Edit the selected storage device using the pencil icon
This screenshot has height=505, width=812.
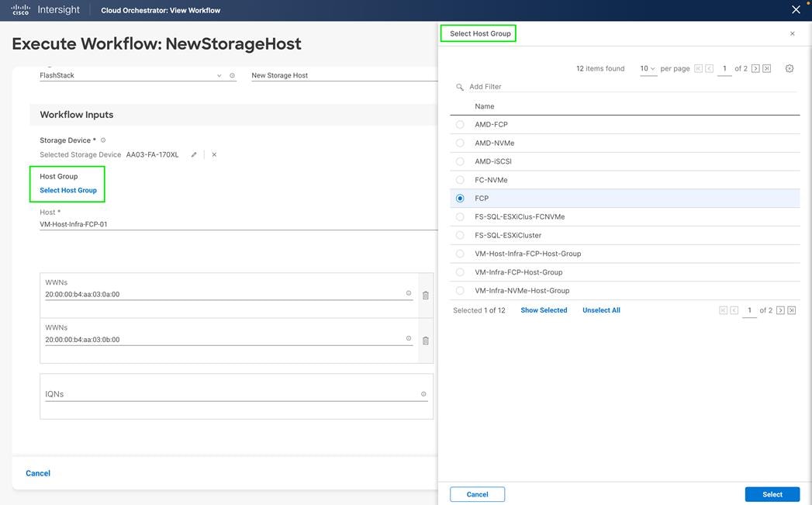[x=192, y=154]
